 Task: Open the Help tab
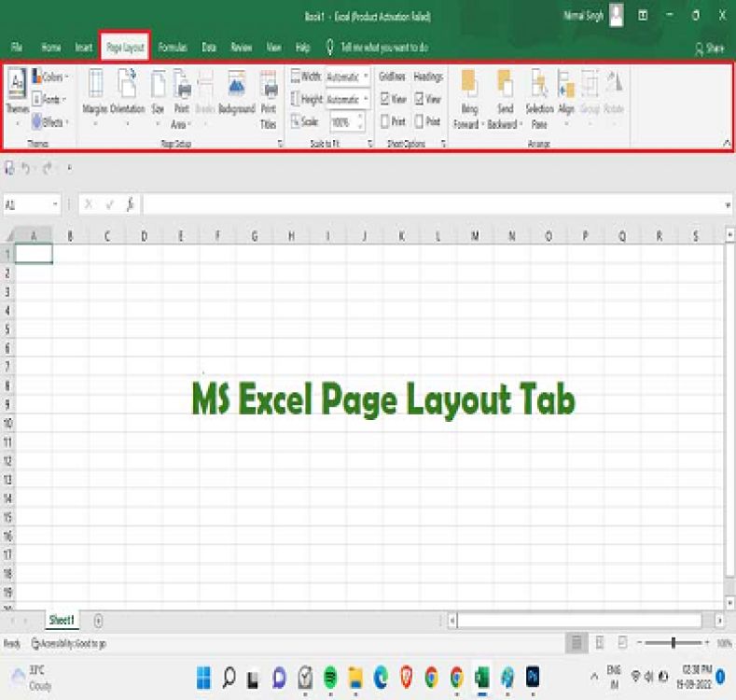pos(303,47)
